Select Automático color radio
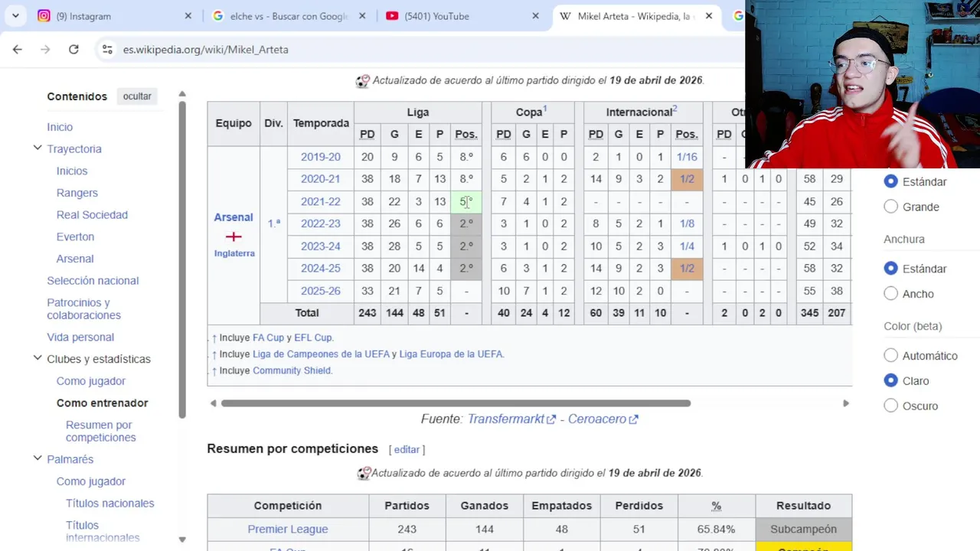This screenshot has height=551, width=980. click(x=890, y=356)
